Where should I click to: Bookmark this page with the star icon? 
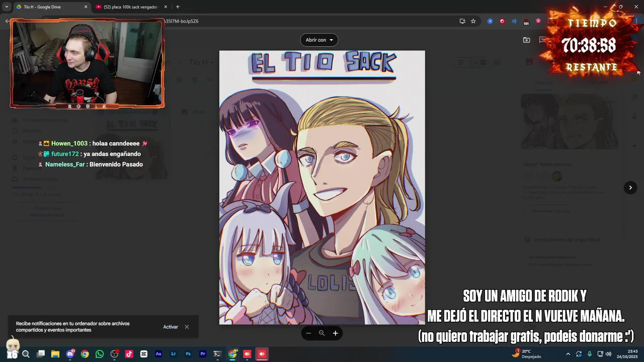473,21
